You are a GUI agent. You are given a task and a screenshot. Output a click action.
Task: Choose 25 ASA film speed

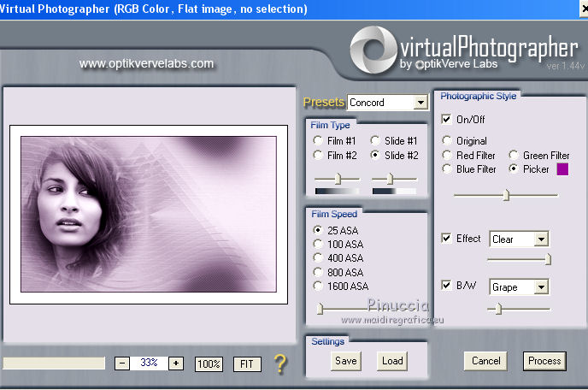click(x=318, y=230)
